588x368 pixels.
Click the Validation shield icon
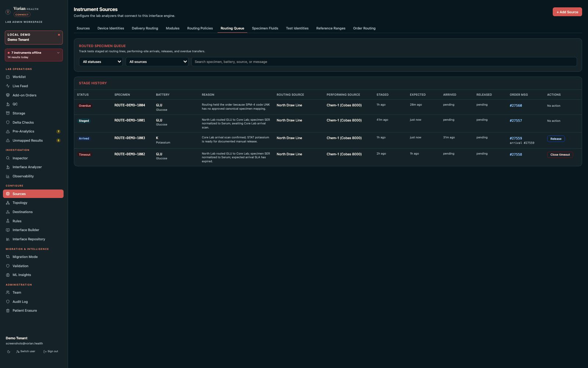tap(8, 266)
